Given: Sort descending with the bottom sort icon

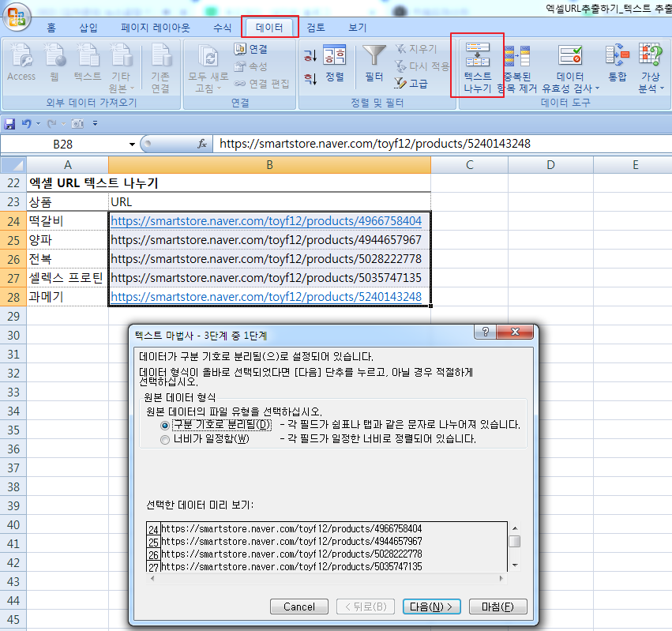Looking at the screenshot, I should tap(310, 78).
